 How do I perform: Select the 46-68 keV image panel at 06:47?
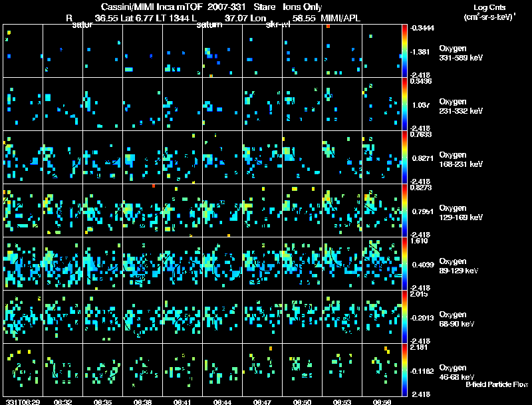click(x=262, y=370)
